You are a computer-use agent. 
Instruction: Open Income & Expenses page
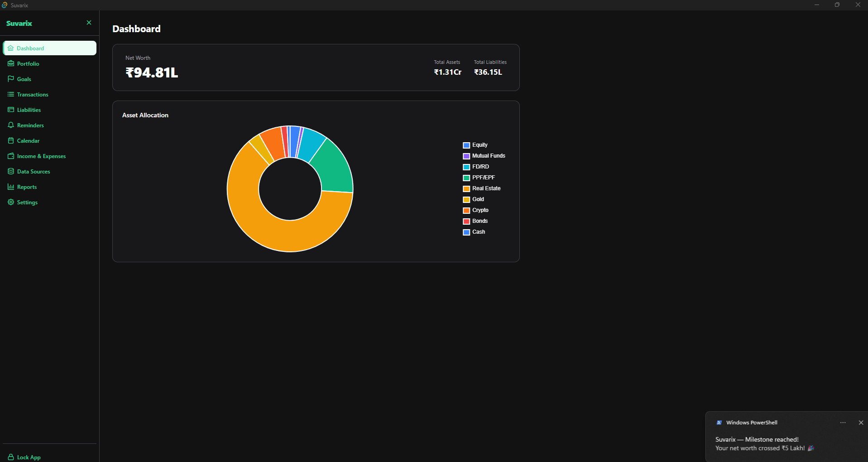(x=50, y=156)
